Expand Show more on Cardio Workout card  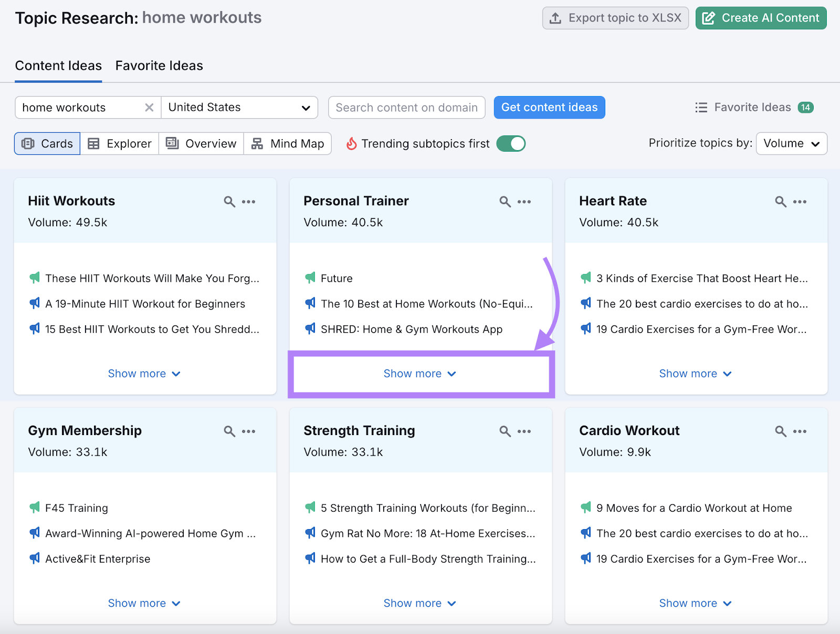click(x=695, y=604)
